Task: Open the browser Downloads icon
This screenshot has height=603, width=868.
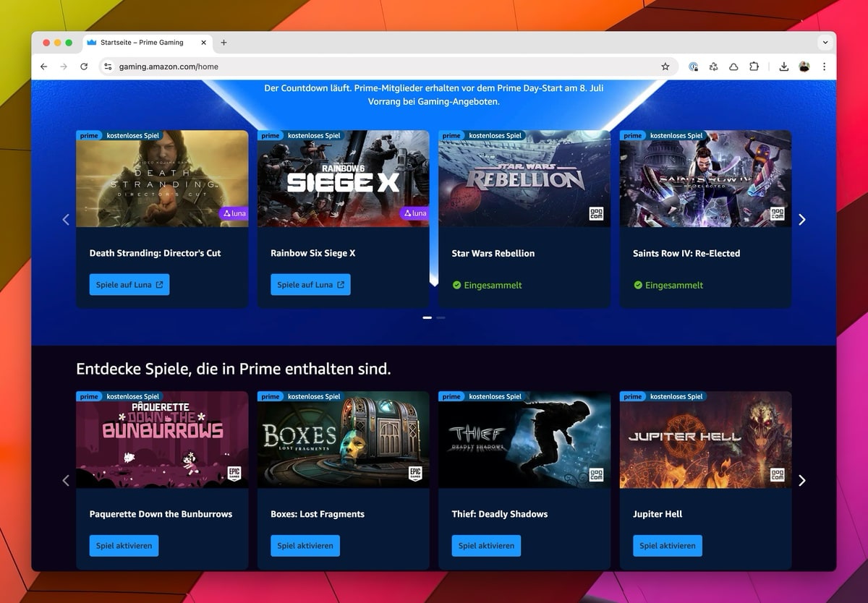Action: pos(783,67)
